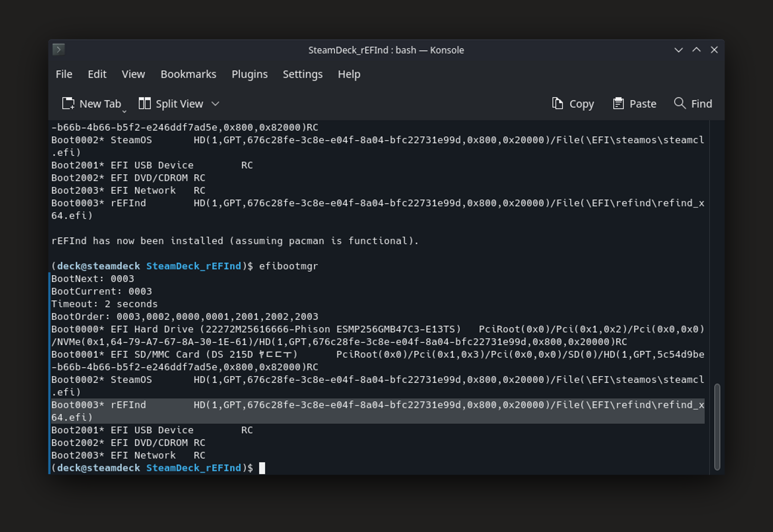Screen dimensions: 773x532
Task: Expand the Split View dropdown chevron
Action: [215, 104]
